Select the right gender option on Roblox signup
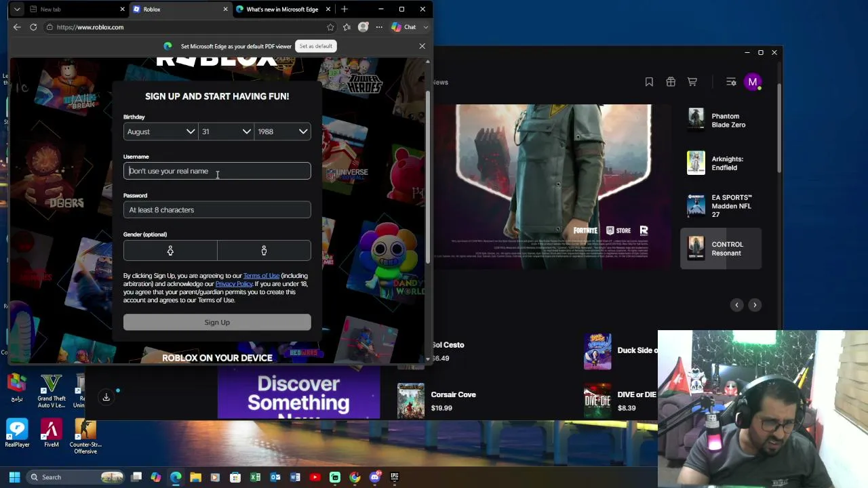Screen dimensions: 868x488 pos(264,251)
